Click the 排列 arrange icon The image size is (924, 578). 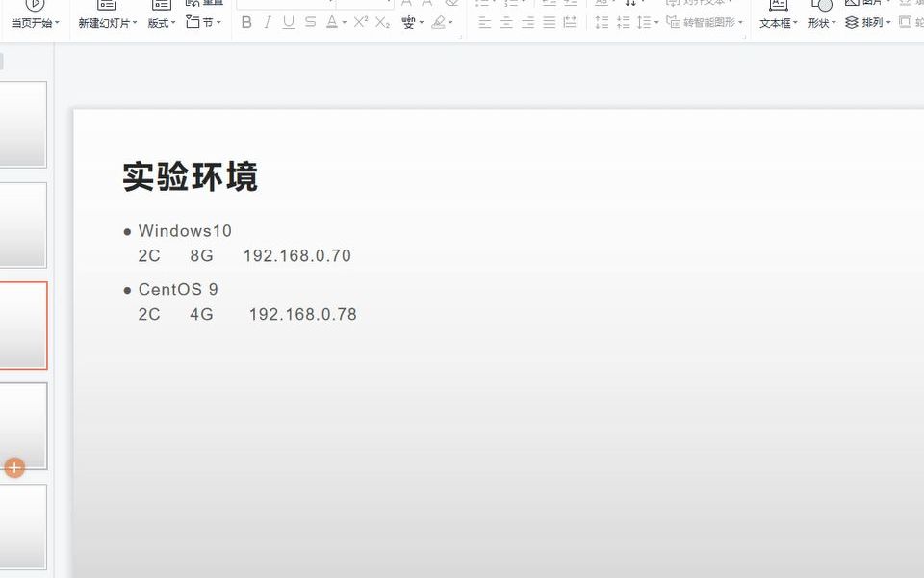865,22
